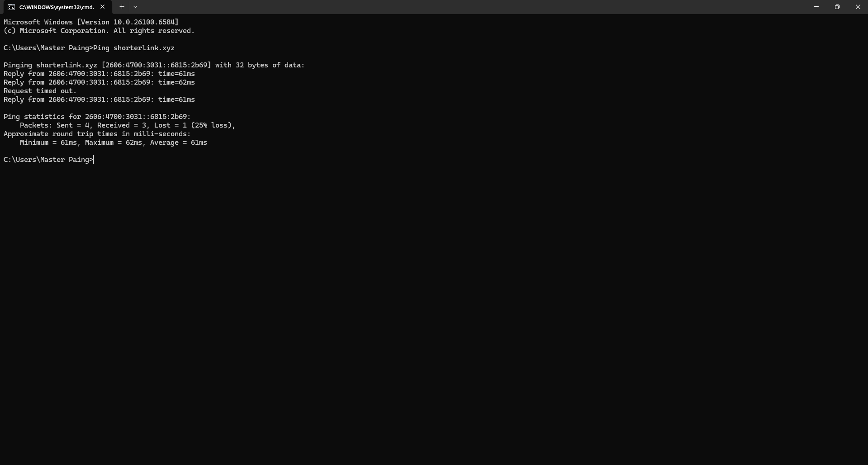868x465 pixels.
Task: Close the terminal window
Action: [858, 7]
